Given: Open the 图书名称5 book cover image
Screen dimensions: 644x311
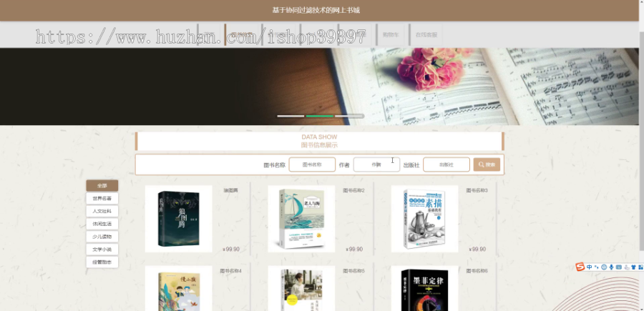Looking at the screenshot, I should point(301,288).
